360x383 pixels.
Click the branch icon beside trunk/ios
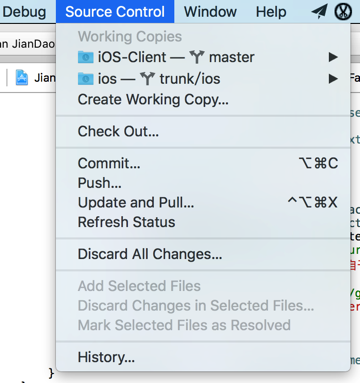(147, 79)
